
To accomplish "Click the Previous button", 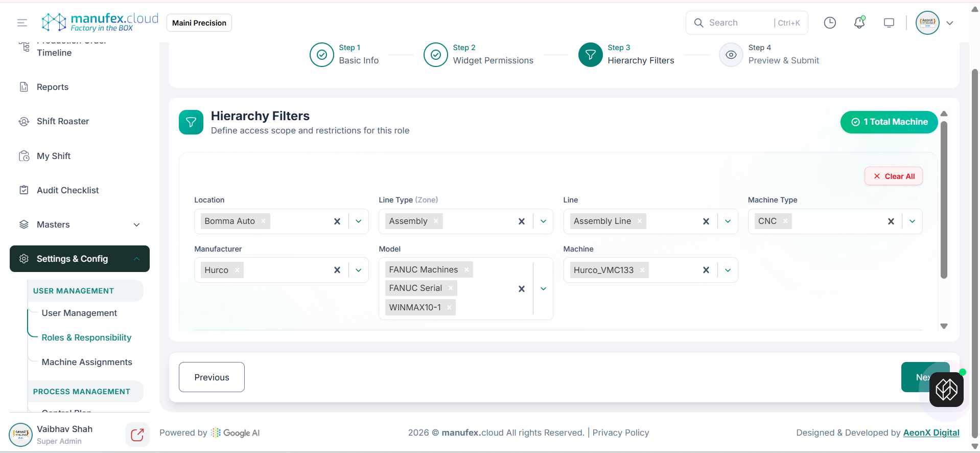I will tap(212, 377).
